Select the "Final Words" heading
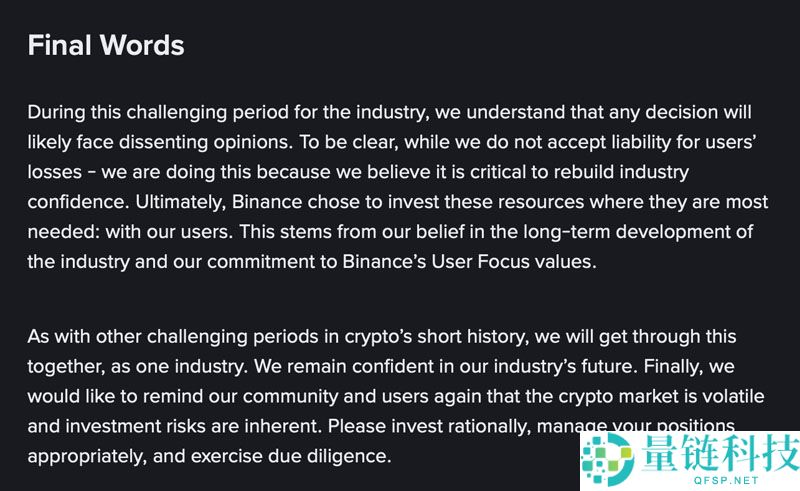This screenshot has width=800, height=491. coord(106,45)
